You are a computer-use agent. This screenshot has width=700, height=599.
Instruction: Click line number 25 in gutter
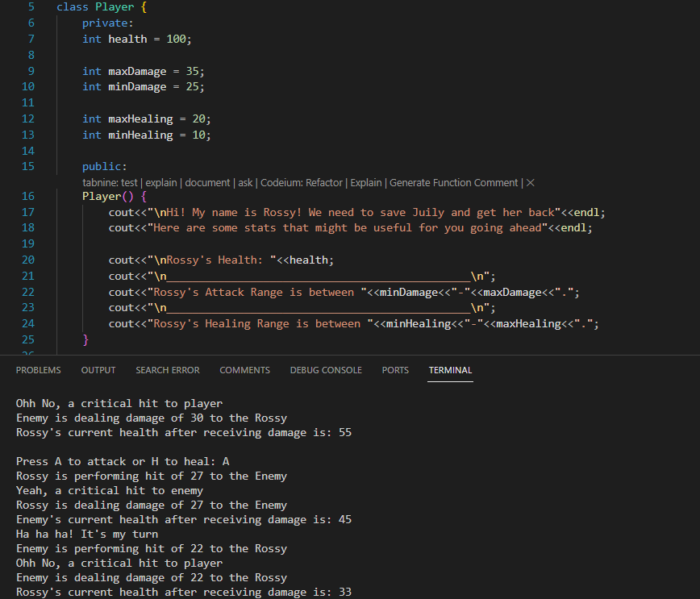tap(28, 339)
